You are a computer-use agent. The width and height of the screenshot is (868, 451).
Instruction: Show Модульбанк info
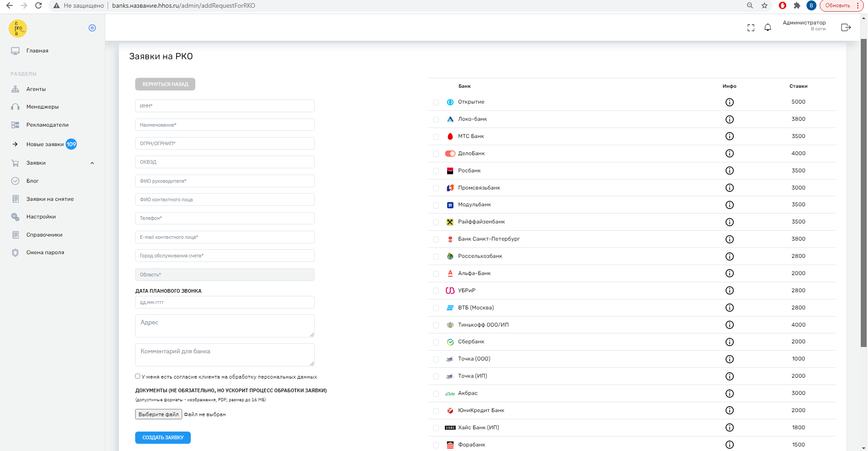(x=729, y=205)
